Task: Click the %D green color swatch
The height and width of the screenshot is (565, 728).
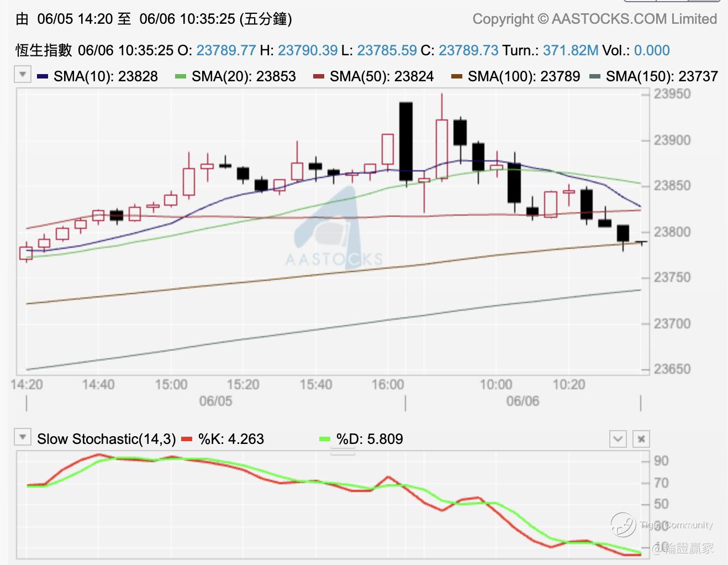Action: (x=325, y=440)
